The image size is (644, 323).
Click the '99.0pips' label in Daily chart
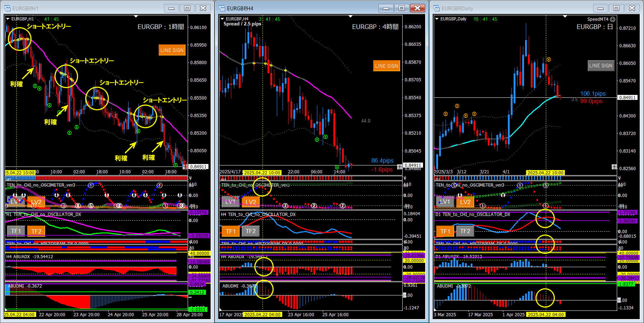(x=591, y=101)
